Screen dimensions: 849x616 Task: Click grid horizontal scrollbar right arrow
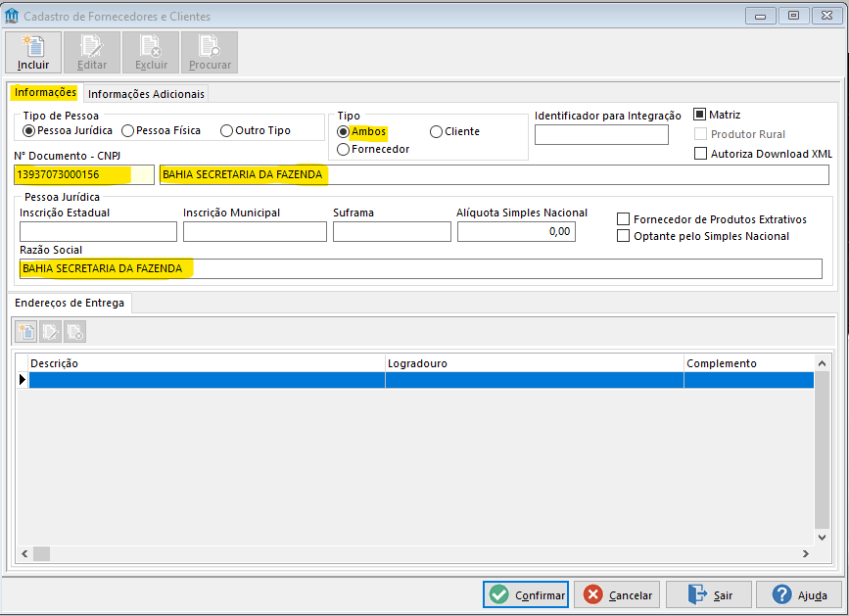(x=806, y=553)
